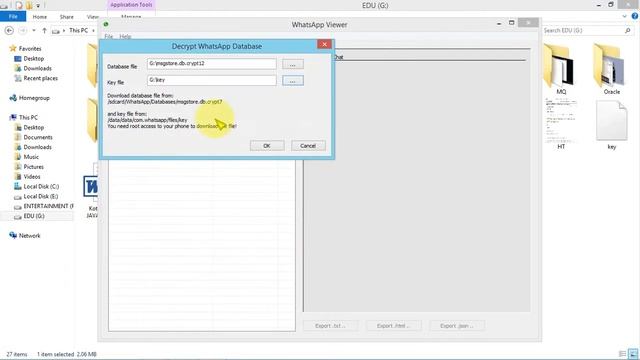Open the Explorer File tab
The image size is (640, 360).
[x=13, y=16]
